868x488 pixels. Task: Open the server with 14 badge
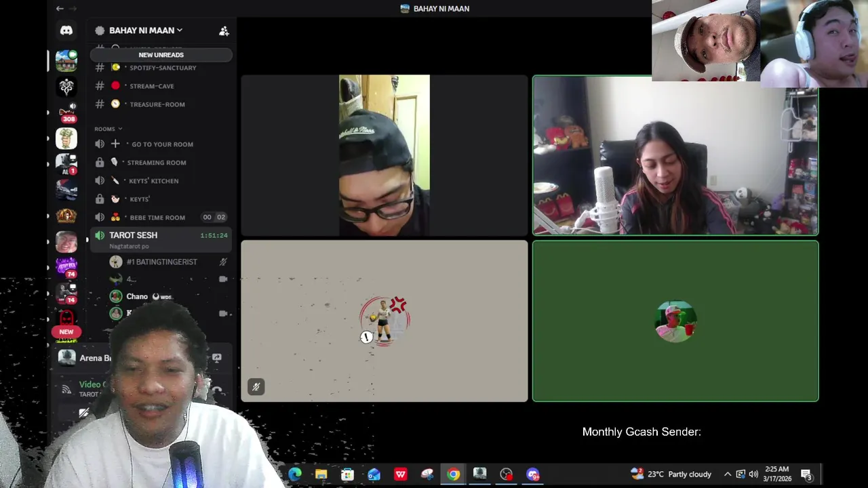[x=66, y=293]
